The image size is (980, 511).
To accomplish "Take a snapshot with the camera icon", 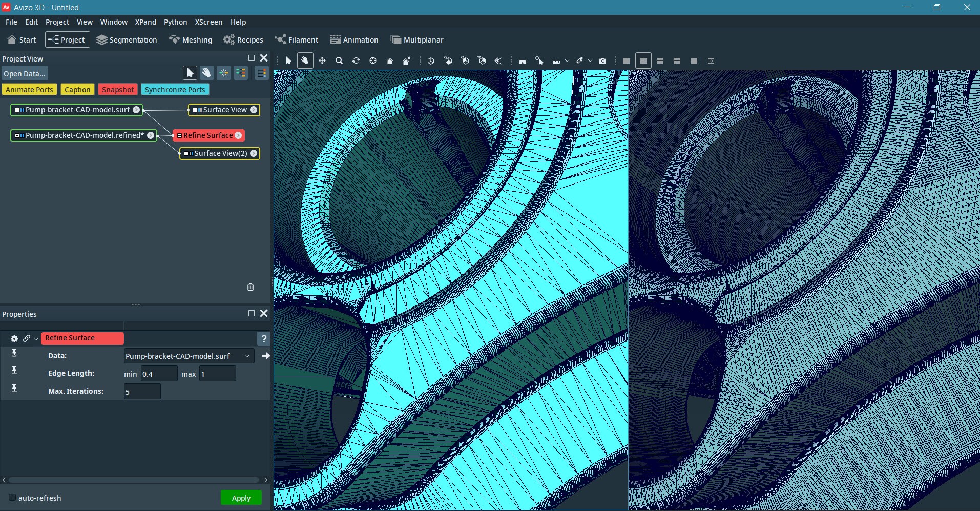I will (603, 60).
